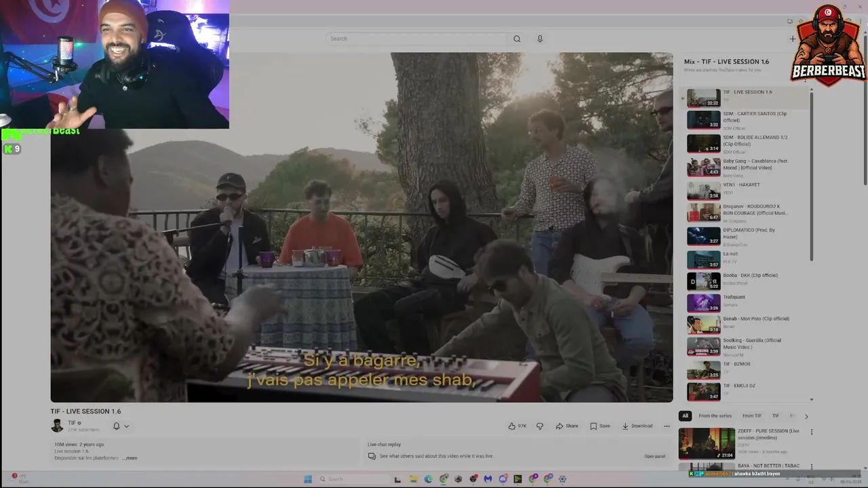Play Baby Gang - Casablanca from playlist
This screenshot has width=868, height=488.
[x=746, y=167]
